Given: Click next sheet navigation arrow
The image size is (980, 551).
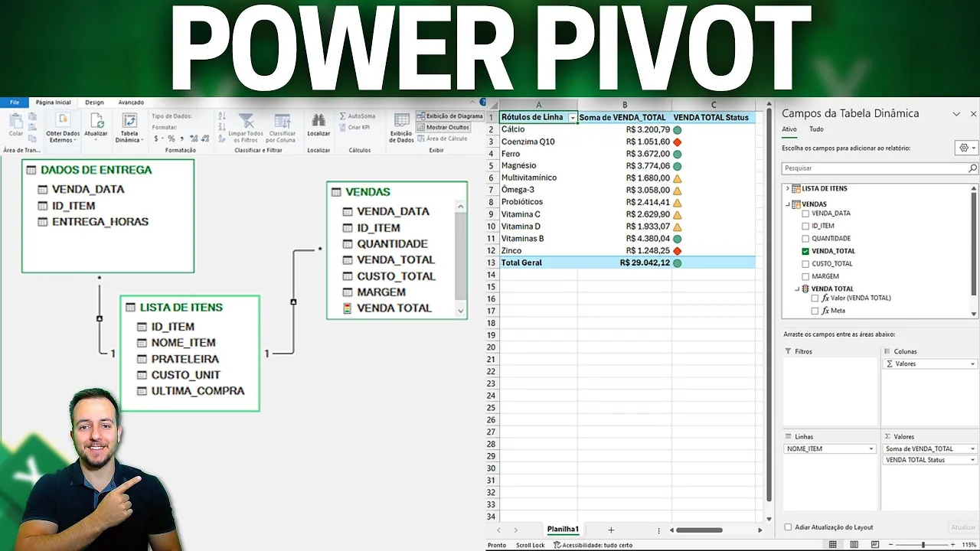Looking at the screenshot, I should [x=515, y=530].
